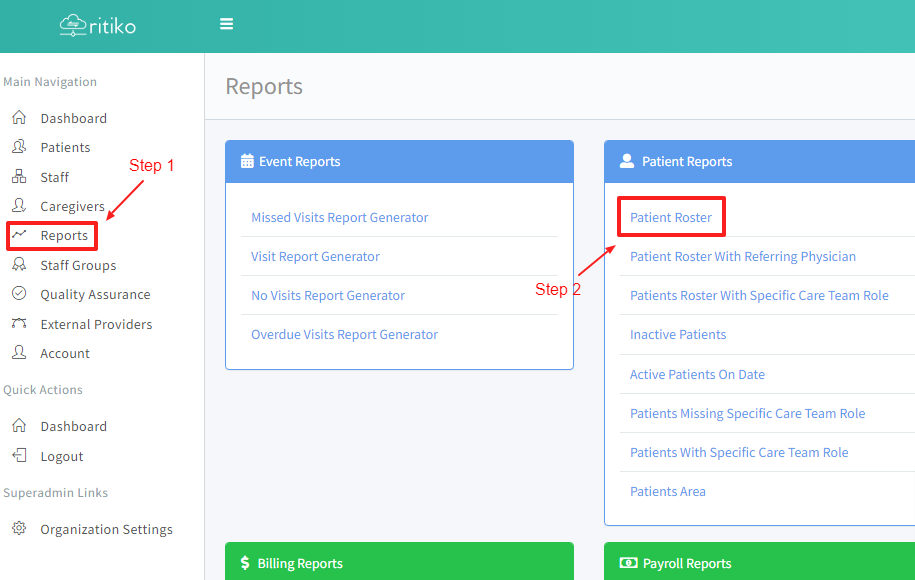Click the Quality Assurance checkmark icon
Screen dimensions: 915x580
pos(19,294)
